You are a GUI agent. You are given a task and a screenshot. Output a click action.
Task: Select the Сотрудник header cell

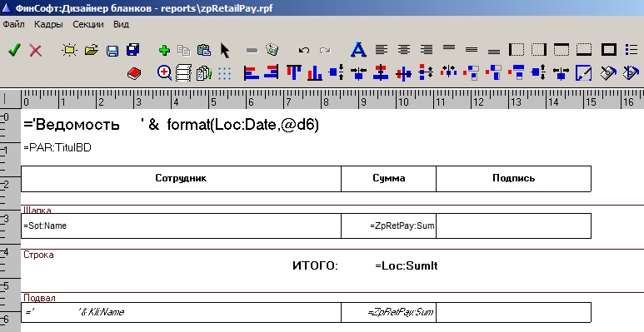(x=181, y=179)
